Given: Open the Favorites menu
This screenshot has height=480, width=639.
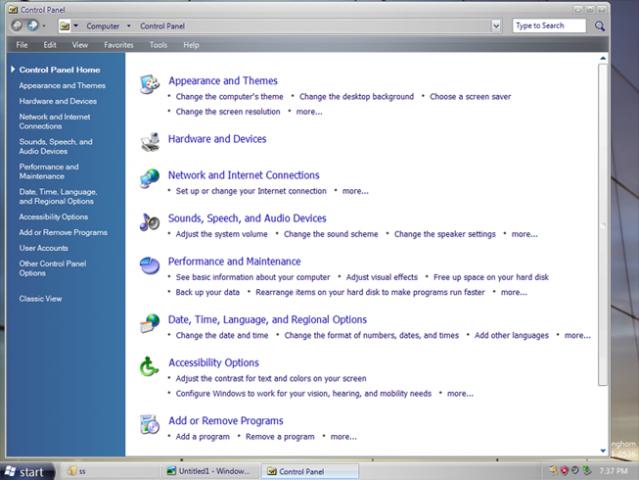Looking at the screenshot, I should pos(119,45).
